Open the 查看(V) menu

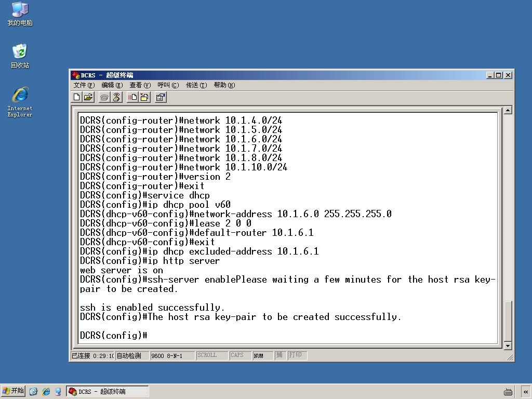[140, 85]
